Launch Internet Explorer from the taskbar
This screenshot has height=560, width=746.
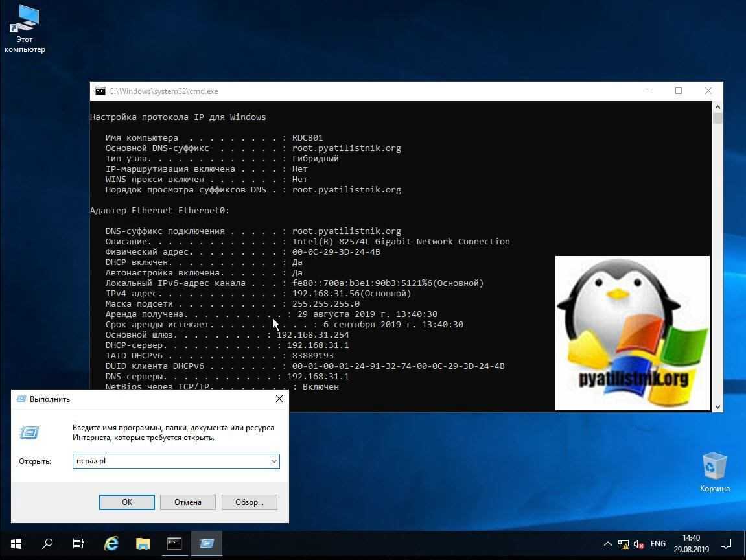click(x=111, y=543)
